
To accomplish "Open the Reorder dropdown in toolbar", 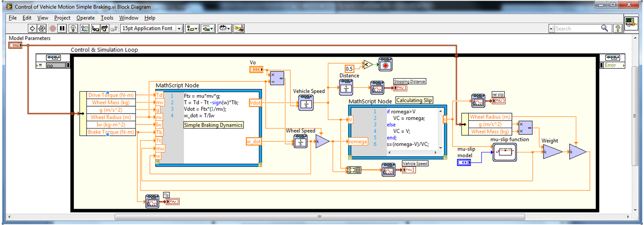I will tap(225, 29).
